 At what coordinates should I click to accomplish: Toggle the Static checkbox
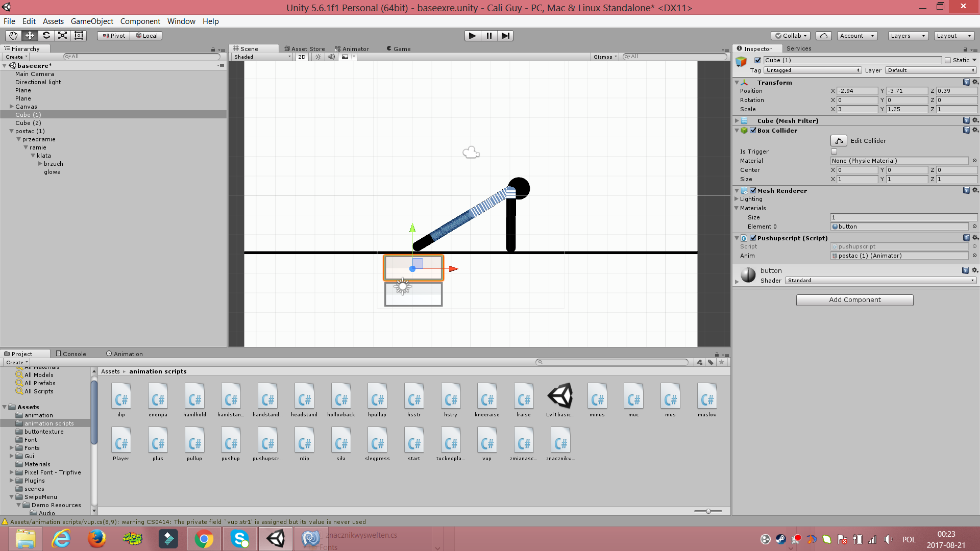[948, 60]
